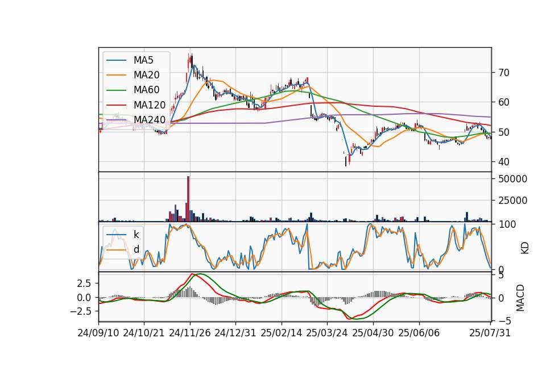Viewport: 546px width, 392px height.
Task: Click the volume axis value 25000
Action: coord(512,201)
